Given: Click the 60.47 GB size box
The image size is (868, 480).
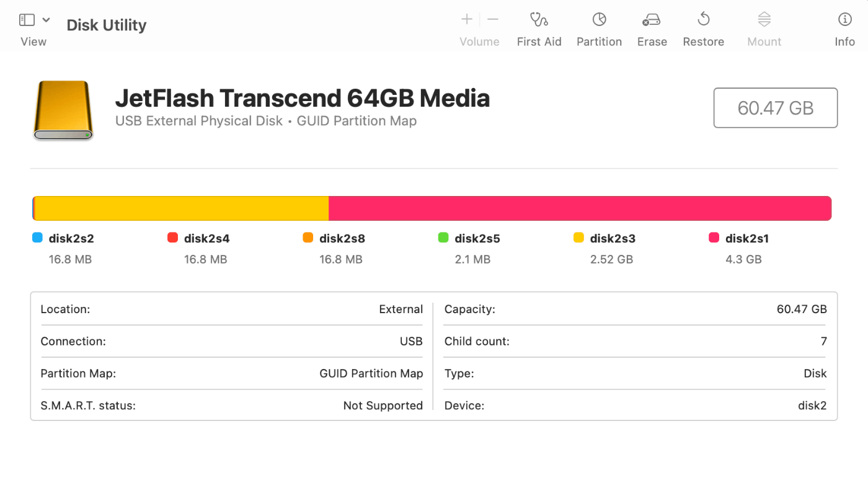Looking at the screenshot, I should coord(776,108).
